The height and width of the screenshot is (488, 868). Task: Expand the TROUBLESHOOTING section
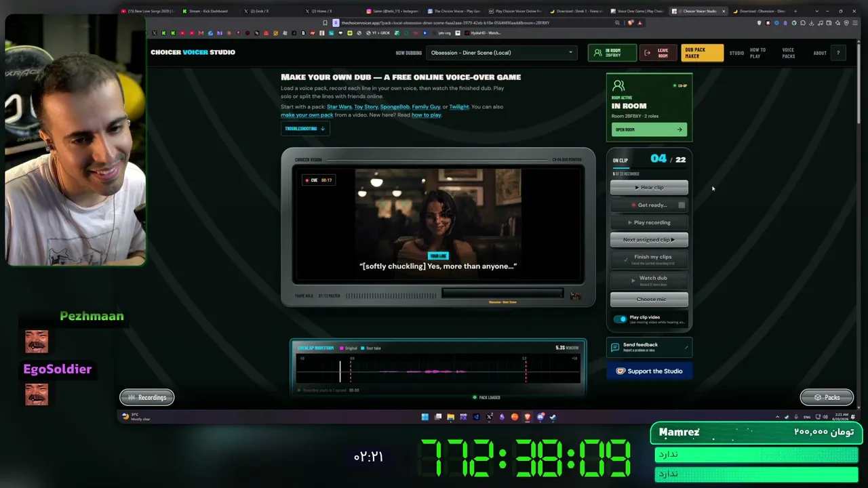(x=304, y=128)
